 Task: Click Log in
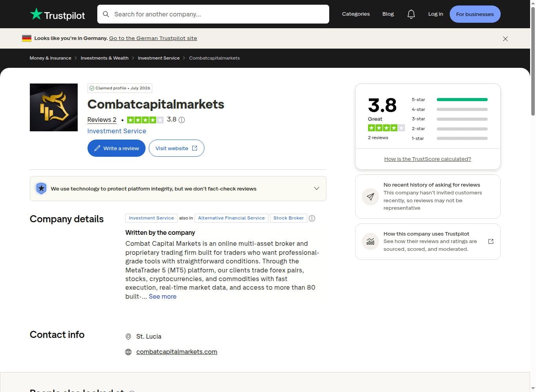(x=436, y=14)
